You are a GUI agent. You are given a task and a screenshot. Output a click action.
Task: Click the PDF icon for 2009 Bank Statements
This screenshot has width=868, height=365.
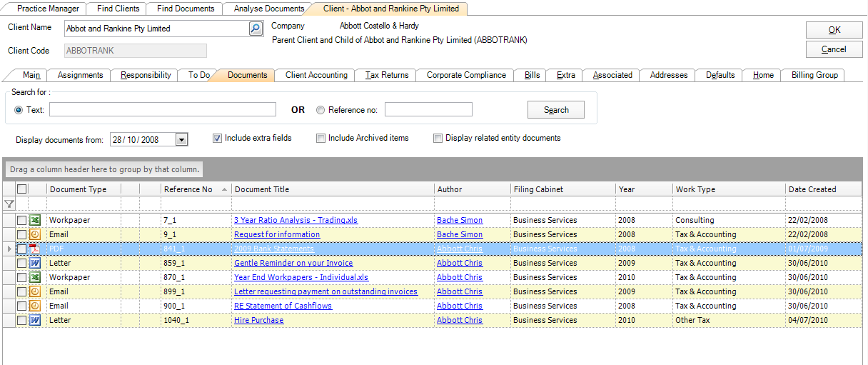[34, 249]
